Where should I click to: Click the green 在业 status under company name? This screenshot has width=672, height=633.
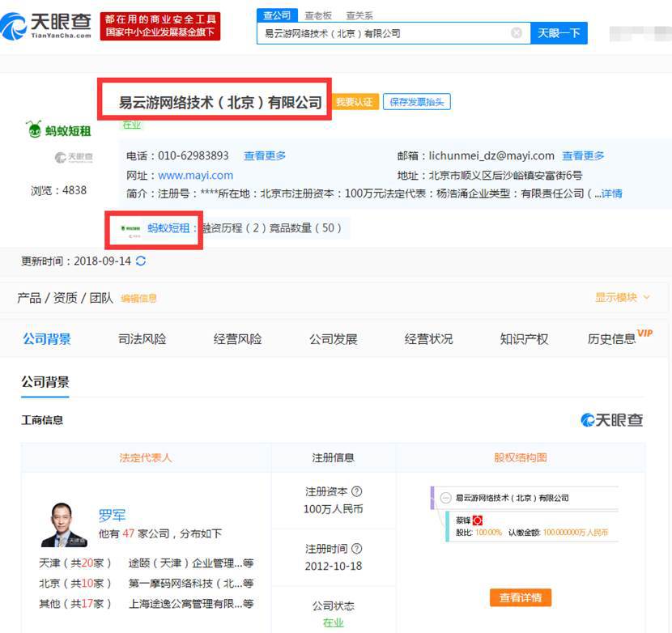[x=131, y=125]
